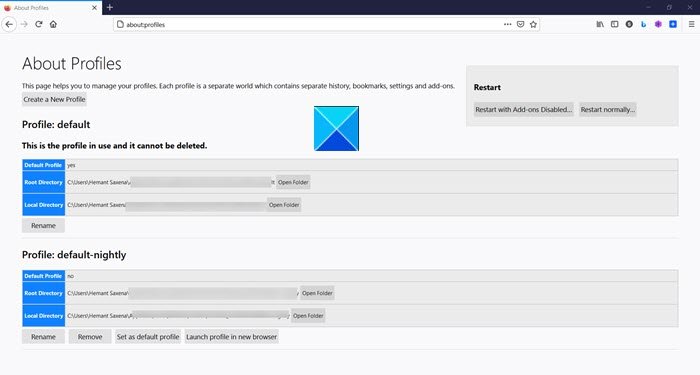Rename the default-nightly profile
The image size is (700, 375).
coord(43,337)
